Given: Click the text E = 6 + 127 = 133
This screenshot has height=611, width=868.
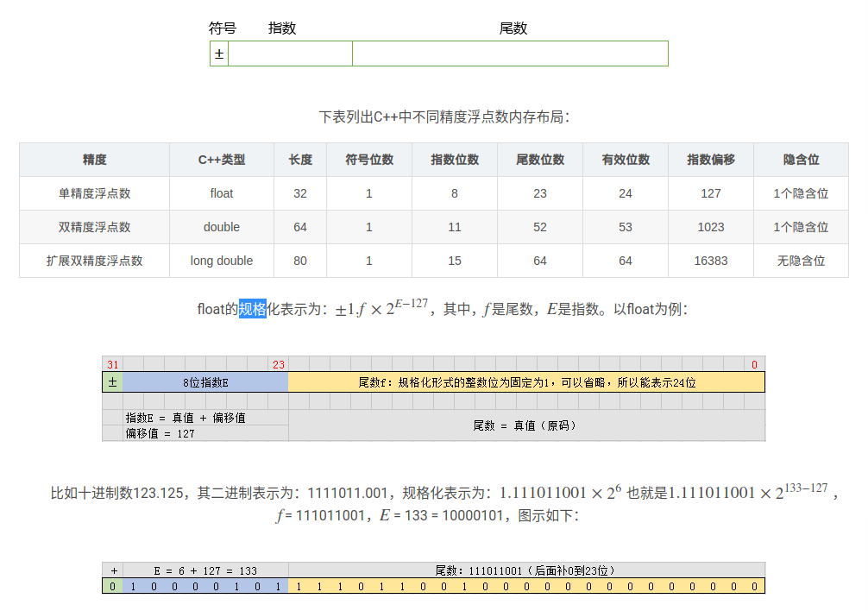Looking at the screenshot, I should click(x=205, y=570).
